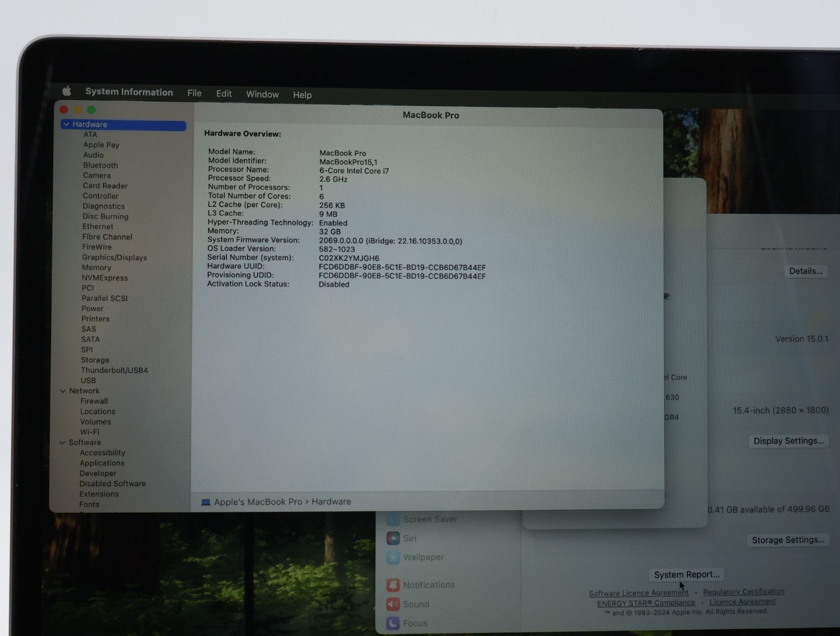Click the Wallpaper icon in settings sidebar
840x636 pixels.
tap(393, 557)
